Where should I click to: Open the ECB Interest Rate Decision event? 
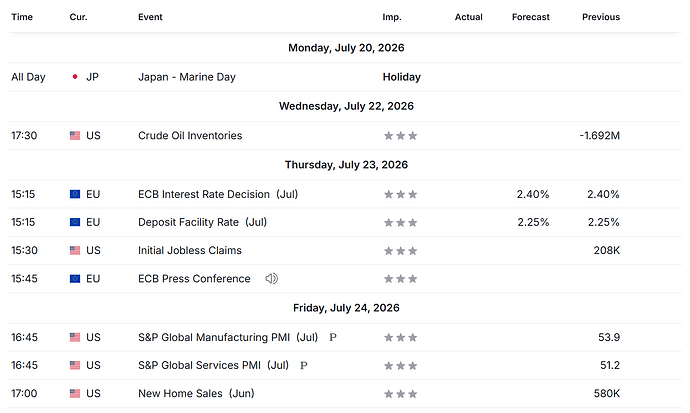click(218, 194)
